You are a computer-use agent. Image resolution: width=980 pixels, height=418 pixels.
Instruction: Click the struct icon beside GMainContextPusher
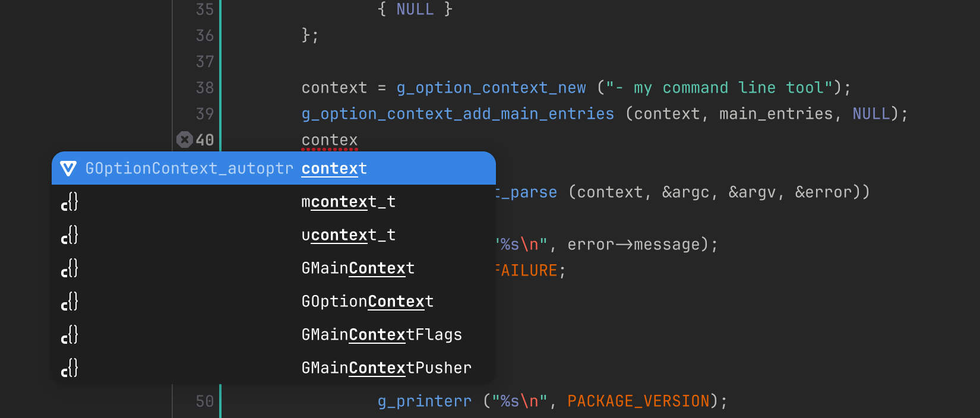point(69,368)
